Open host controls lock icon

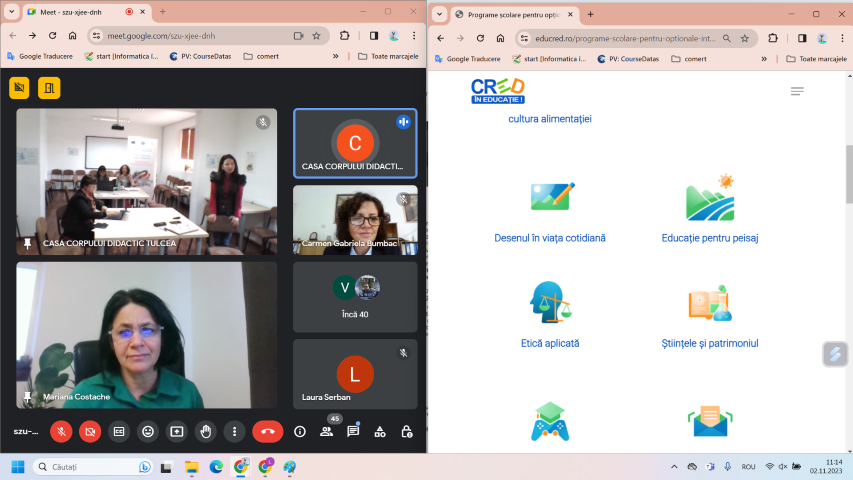click(406, 432)
